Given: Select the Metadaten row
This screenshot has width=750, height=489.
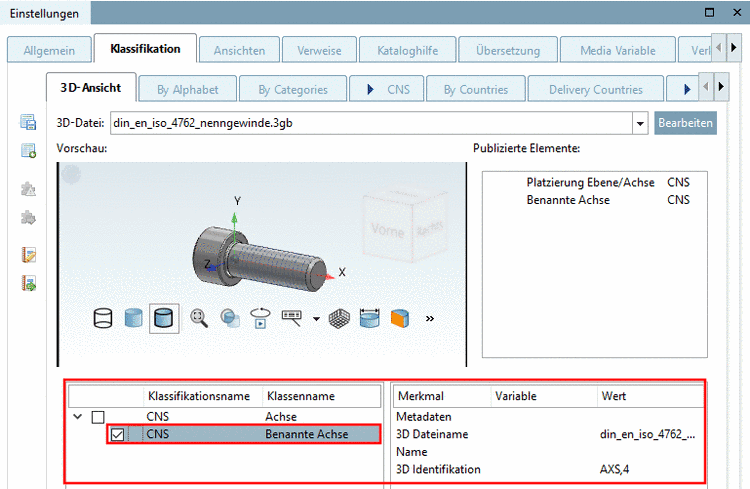Looking at the screenshot, I should click(x=548, y=417).
